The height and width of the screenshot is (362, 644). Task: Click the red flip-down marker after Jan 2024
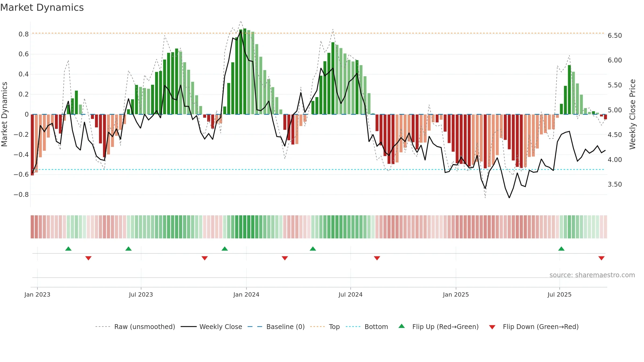pyautogui.click(x=285, y=258)
